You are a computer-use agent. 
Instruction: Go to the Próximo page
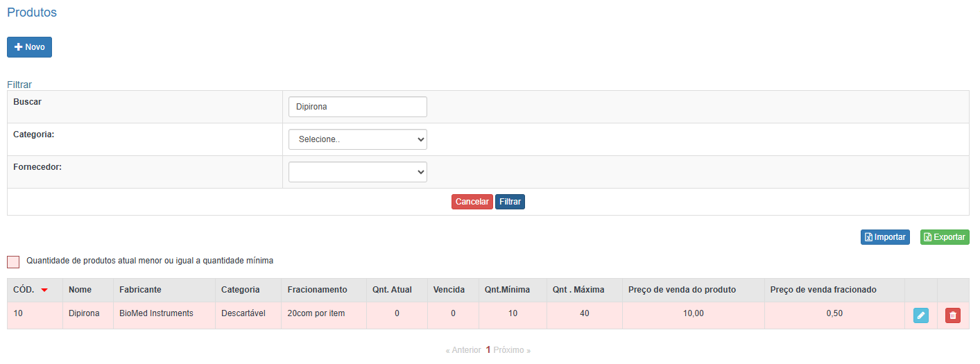512,350
